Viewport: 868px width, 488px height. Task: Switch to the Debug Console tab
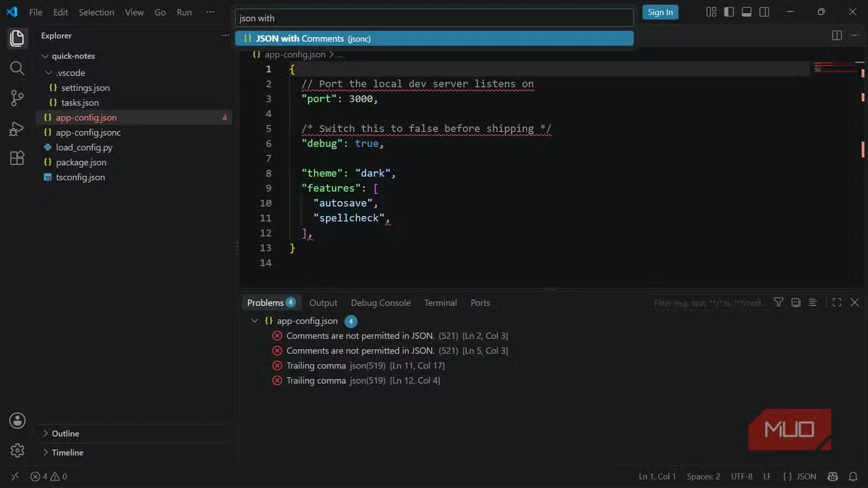coord(381,302)
